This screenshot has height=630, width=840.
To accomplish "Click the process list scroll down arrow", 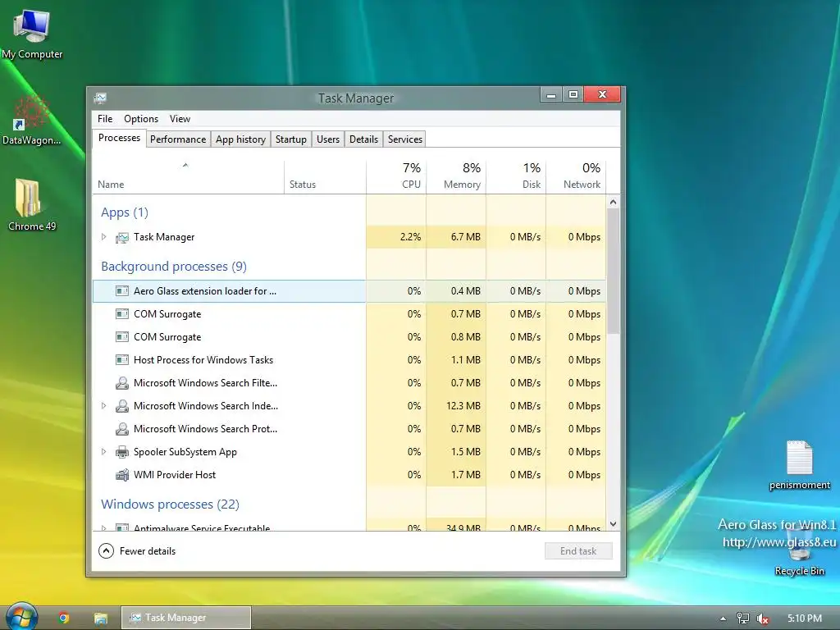I will pyautogui.click(x=614, y=524).
